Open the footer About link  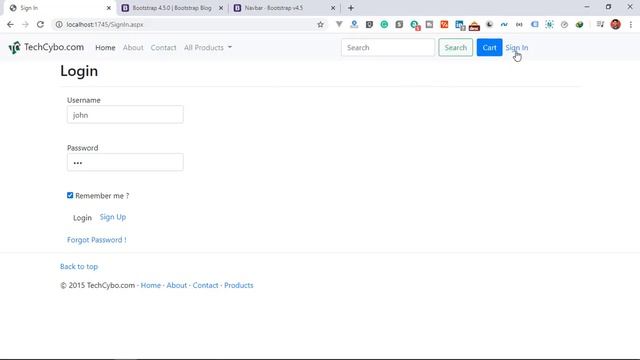[x=176, y=285]
